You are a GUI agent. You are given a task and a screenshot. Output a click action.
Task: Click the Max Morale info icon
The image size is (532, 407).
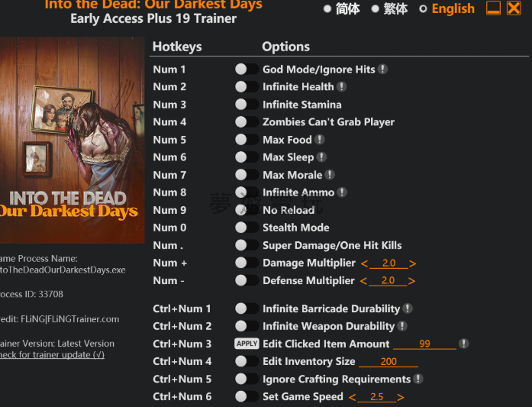[x=330, y=175]
